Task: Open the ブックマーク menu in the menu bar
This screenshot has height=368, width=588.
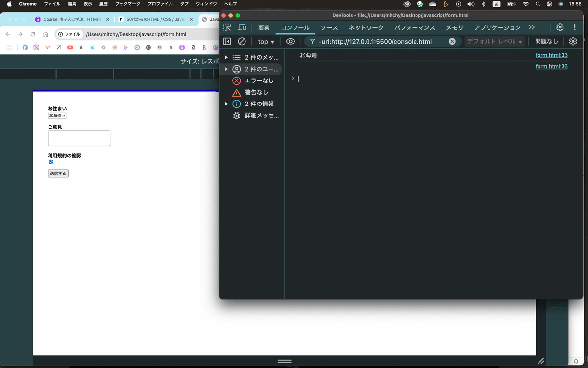Action: point(127,4)
